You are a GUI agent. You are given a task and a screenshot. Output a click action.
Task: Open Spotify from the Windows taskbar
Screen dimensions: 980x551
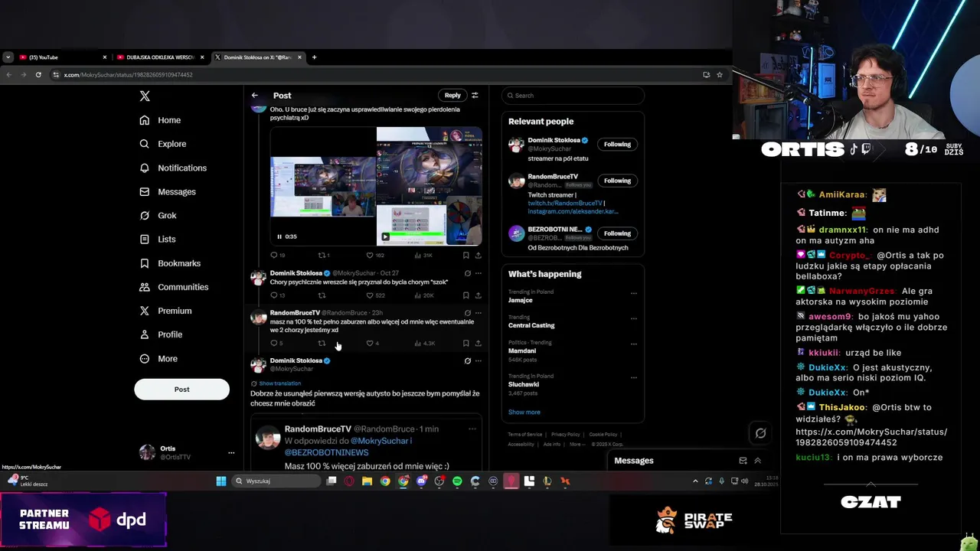[x=457, y=481]
